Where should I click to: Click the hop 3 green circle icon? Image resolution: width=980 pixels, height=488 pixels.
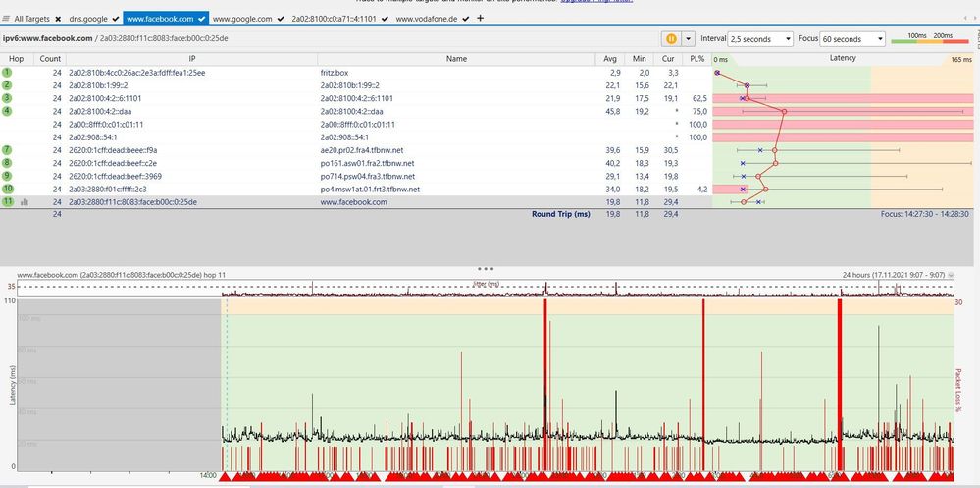coord(7,98)
